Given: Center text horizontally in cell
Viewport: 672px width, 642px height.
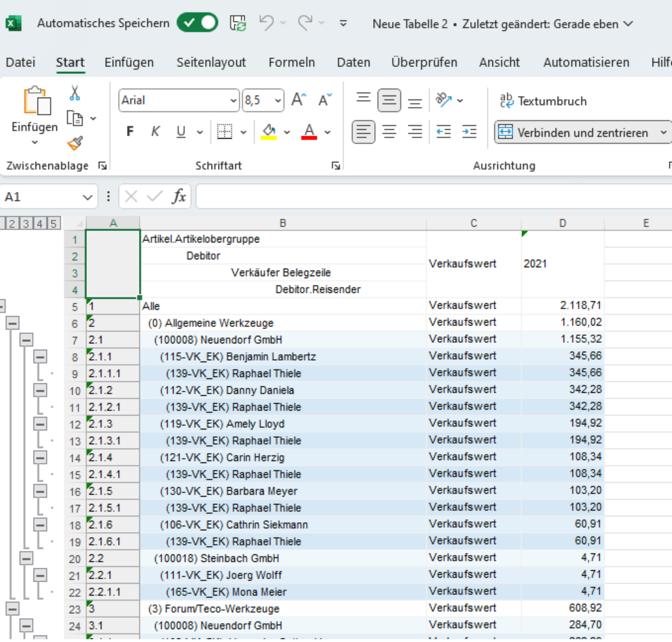Looking at the screenshot, I should click(x=389, y=132).
